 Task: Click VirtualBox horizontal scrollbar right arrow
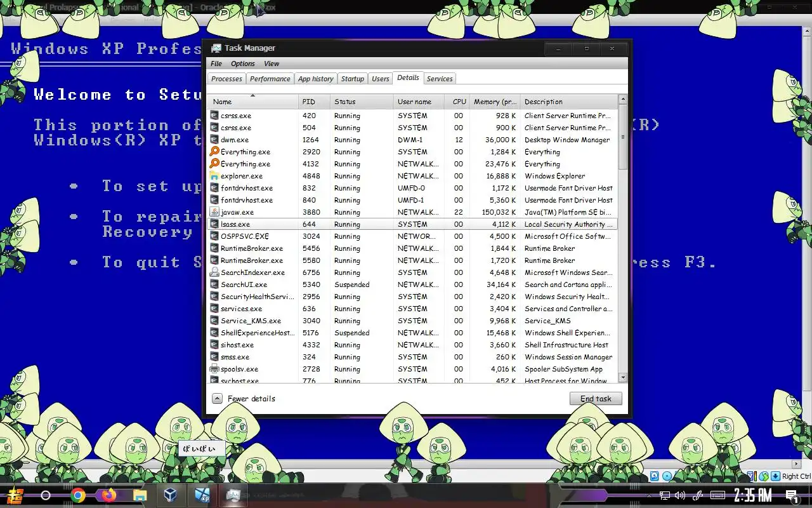[796, 464]
